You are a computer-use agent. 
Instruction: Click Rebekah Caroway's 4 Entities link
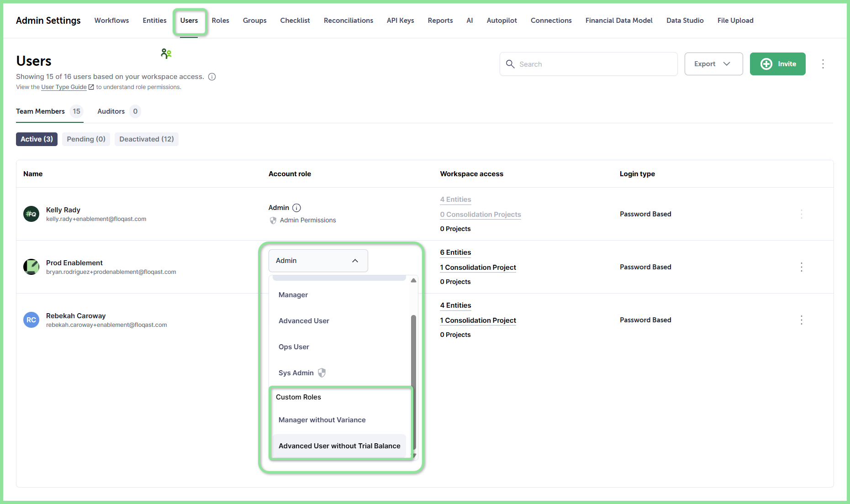coord(455,305)
